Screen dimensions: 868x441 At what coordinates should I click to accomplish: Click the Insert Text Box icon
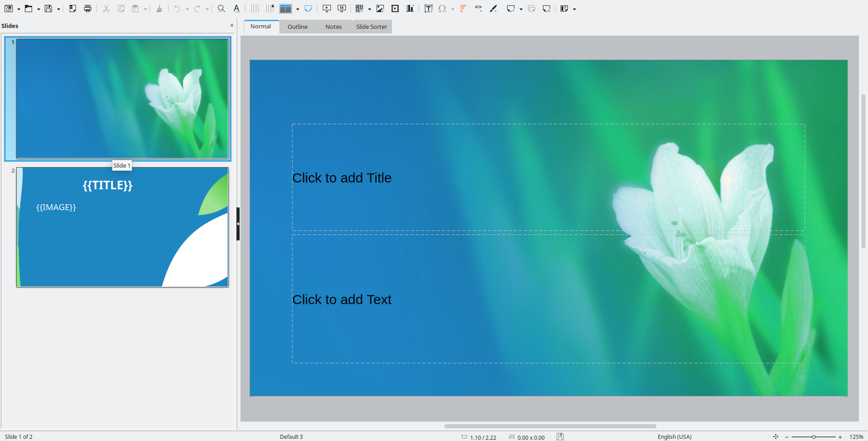[x=428, y=9]
